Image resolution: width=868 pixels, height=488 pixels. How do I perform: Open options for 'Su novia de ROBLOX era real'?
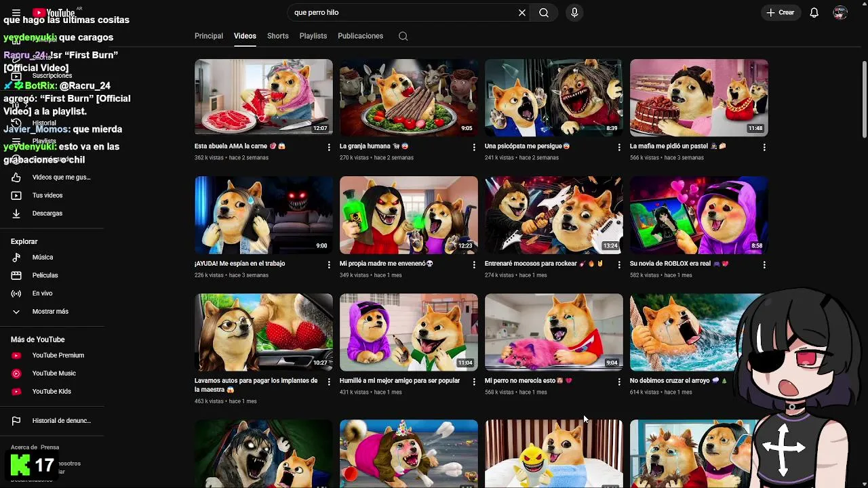[764, 264]
